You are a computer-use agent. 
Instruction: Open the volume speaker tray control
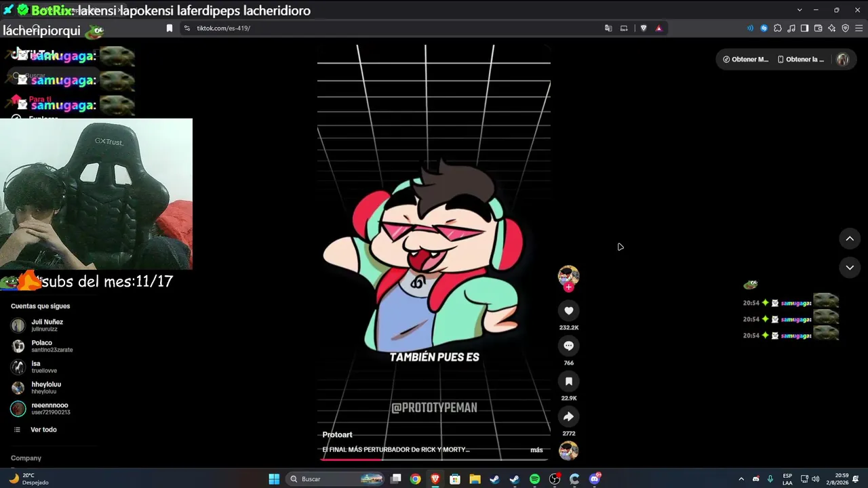pyautogui.click(x=815, y=479)
